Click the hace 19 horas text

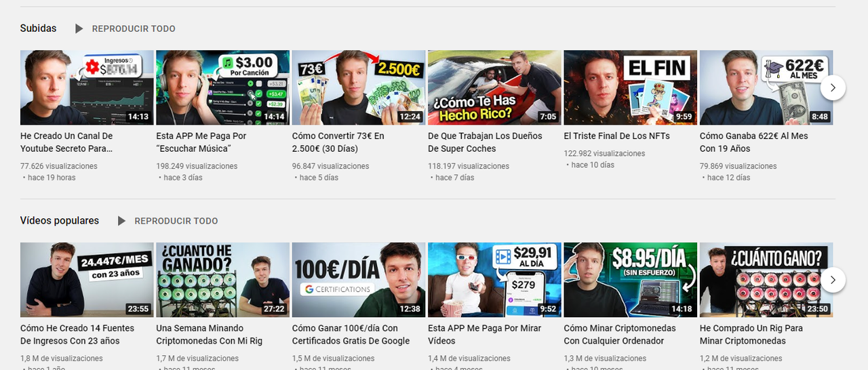52,178
